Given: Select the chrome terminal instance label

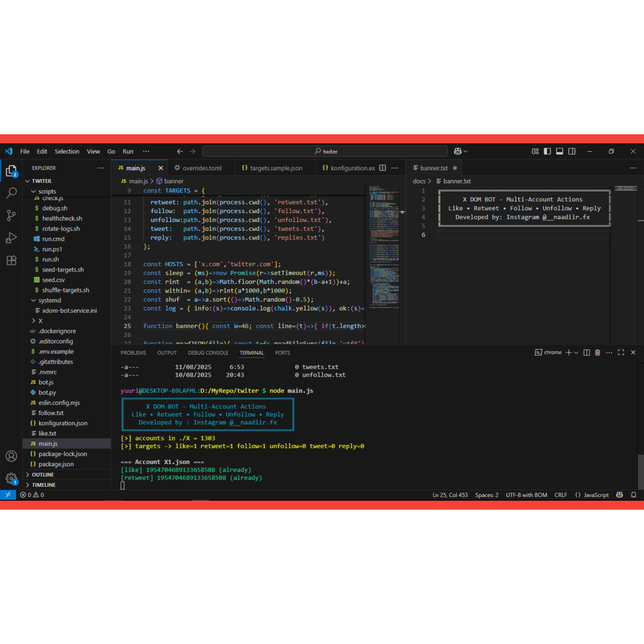Looking at the screenshot, I should pos(548,352).
